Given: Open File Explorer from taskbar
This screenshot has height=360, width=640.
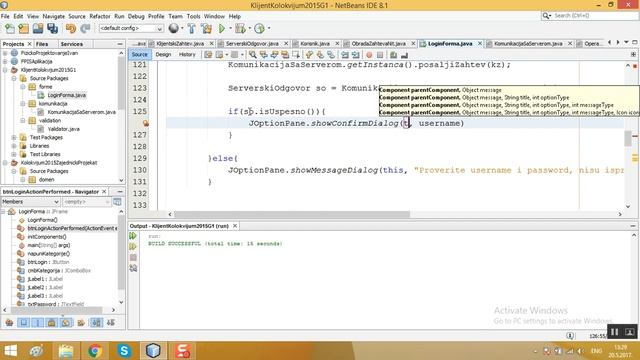Looking at the screenshot, I should coord(66,351).
